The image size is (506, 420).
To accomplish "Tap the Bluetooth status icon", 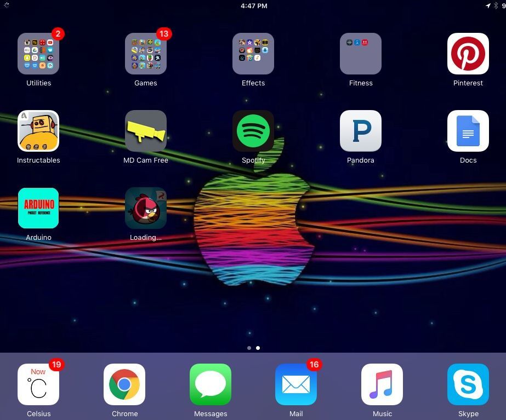I will (496, 5).
